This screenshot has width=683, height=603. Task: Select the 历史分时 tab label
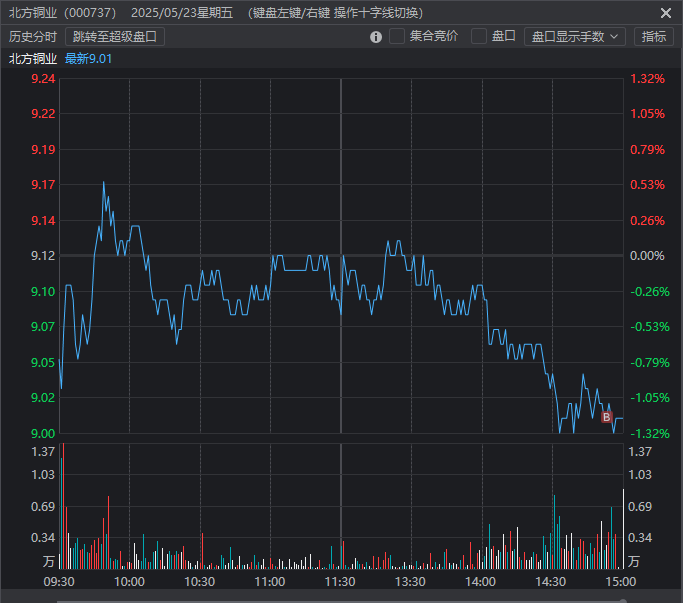click(33, 36)
